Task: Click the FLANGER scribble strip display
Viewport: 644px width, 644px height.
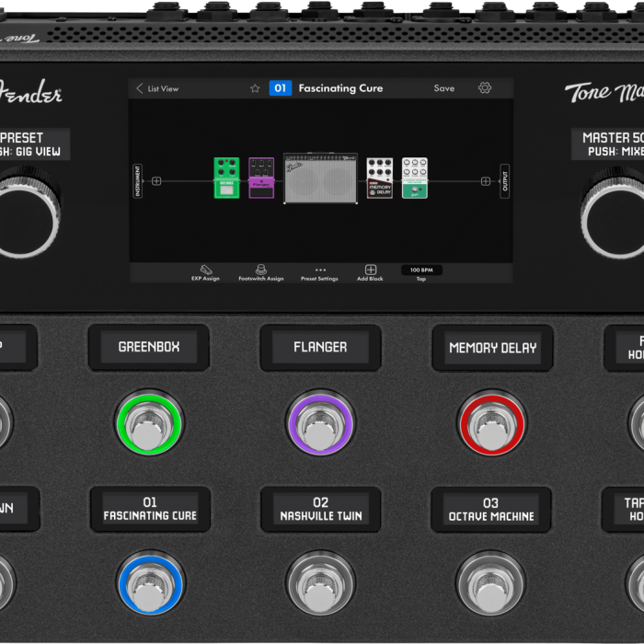Action: click(320, 348)
